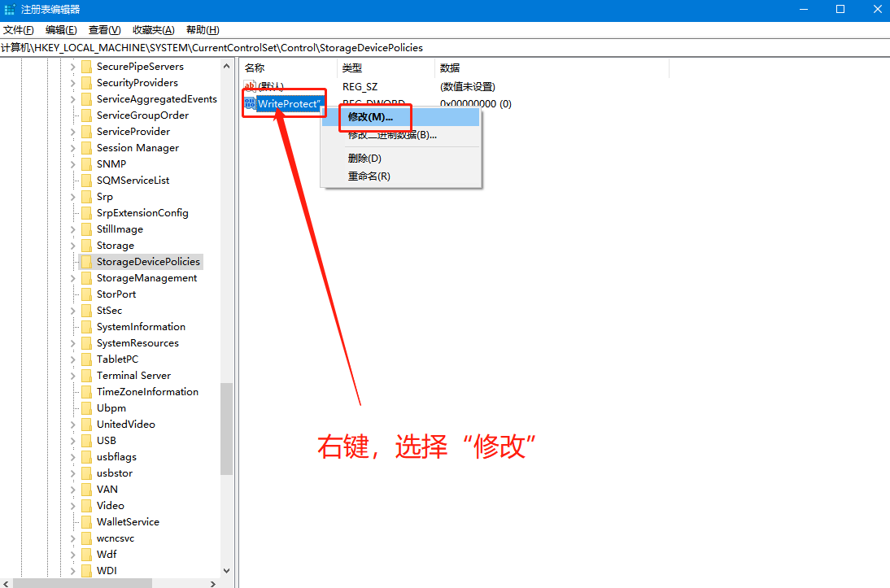Screen dimensions: 890x588
Task: Click the Registry Editor app icon in title bar
Action: tap(9, 9)
